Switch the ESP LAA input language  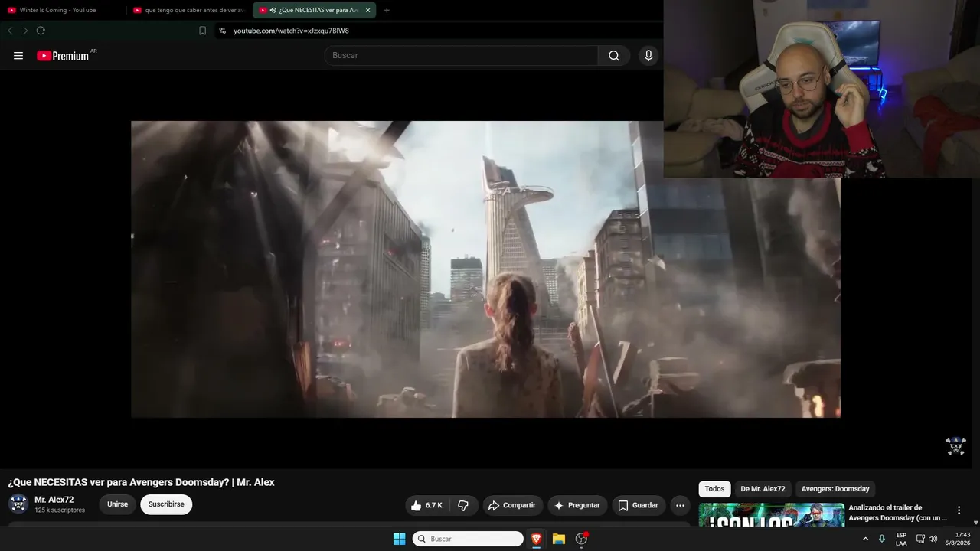[901, 539]
